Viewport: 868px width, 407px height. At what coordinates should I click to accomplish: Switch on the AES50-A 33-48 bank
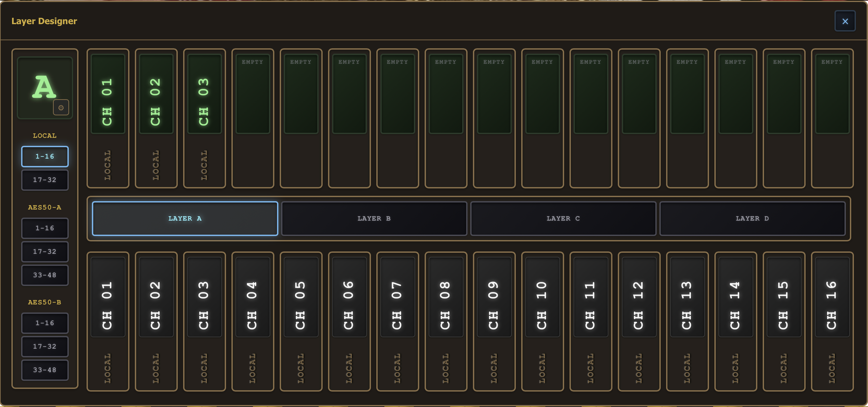tap(45, 275)
